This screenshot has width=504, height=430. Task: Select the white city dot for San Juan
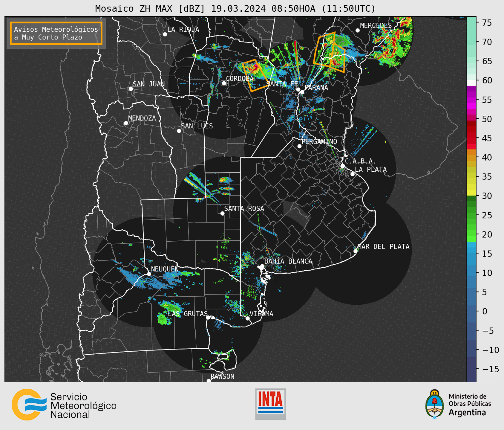(x=131, y=89)
